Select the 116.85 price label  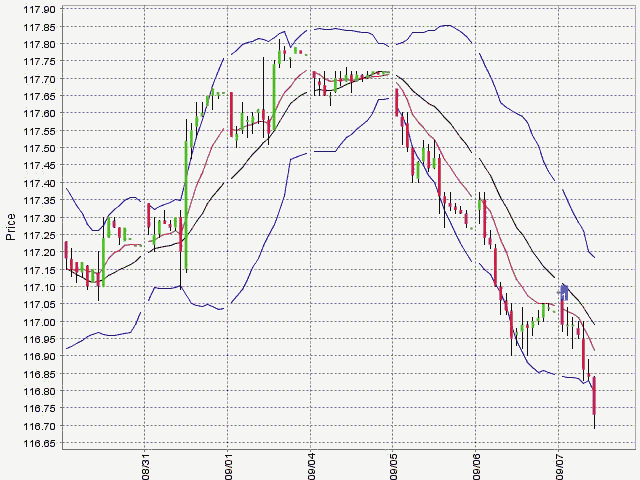(x=40, y=374)
